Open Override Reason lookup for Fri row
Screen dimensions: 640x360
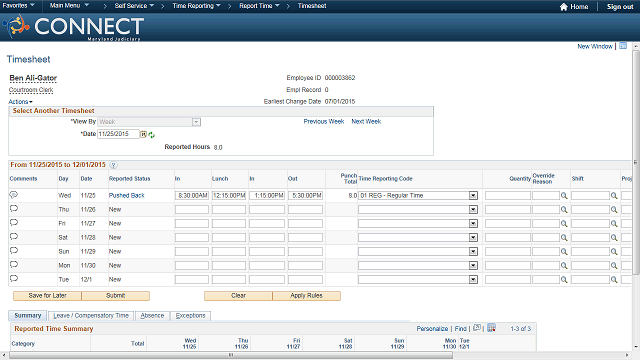click(x=564, y=224)
